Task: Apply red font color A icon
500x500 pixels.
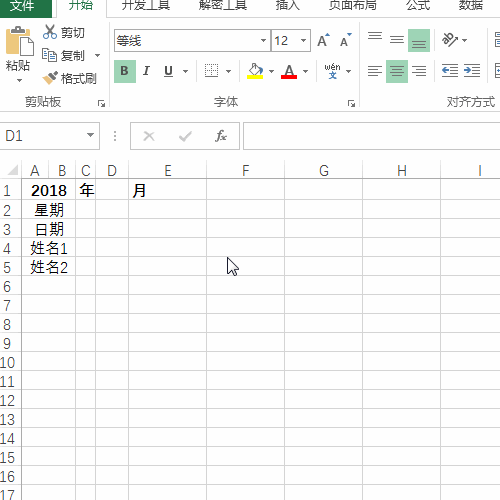Action: [x=289, y=71]
